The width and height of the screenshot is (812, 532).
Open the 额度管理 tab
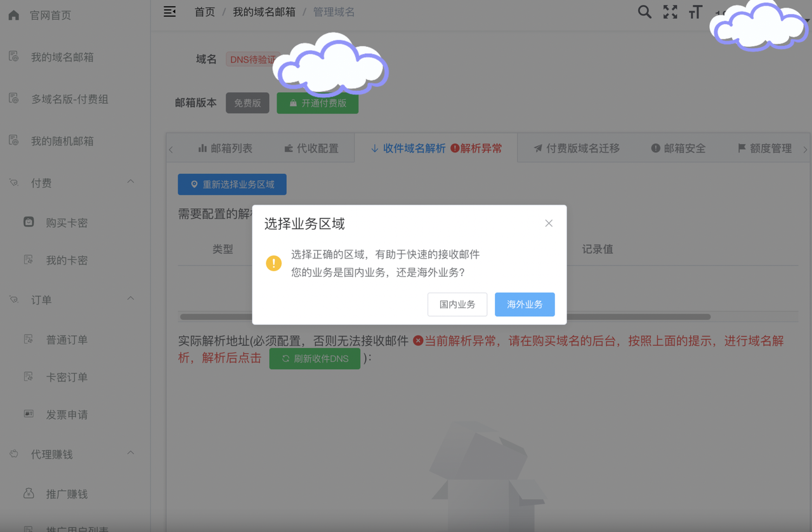(x=764, y=149)
